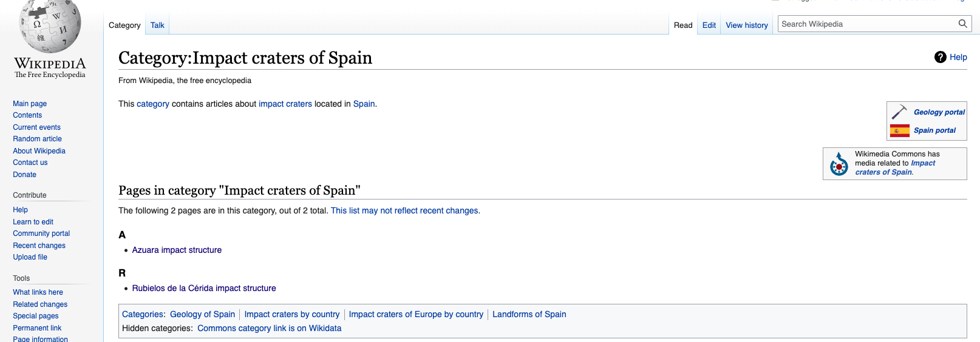Click the search magnifying glass icon

[x=962, y=24]
